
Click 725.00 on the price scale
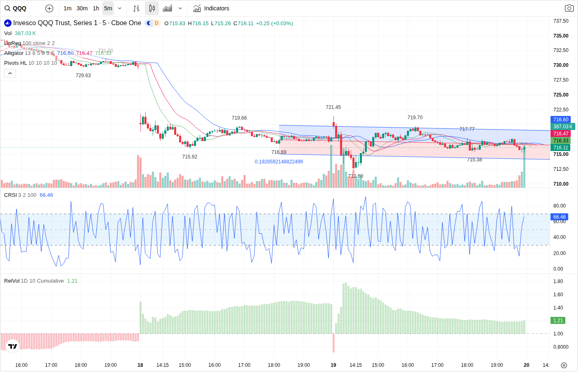pyautogui.click(x=561, y=95)
